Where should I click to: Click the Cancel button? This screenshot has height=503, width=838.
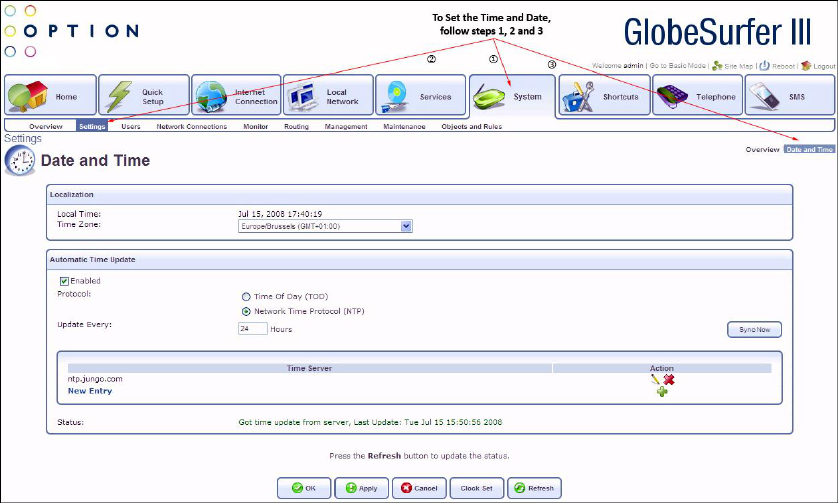click(419, 488)
